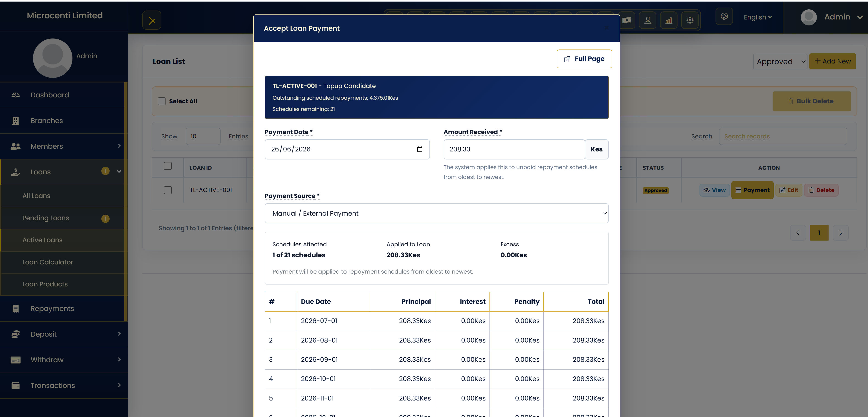Open the theme color palette icon
The height and width of the screenshot is (417, 868).
click(x=724, y=16)
